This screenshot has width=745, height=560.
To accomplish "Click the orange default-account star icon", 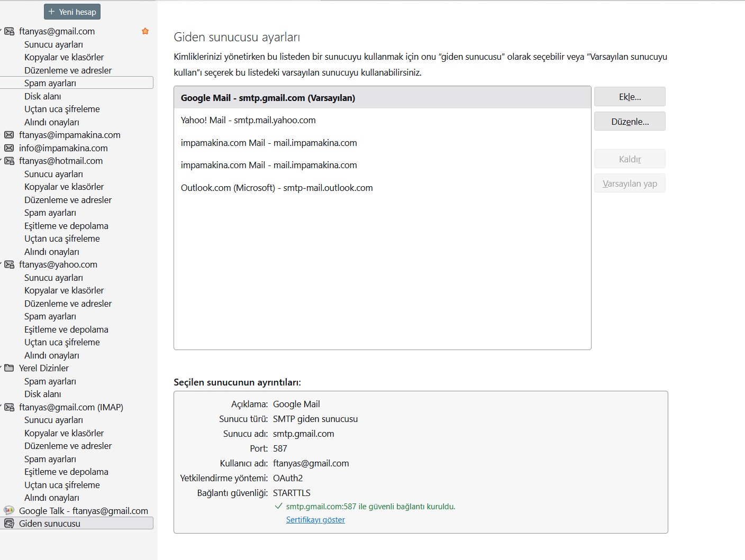I will (145, 31).
